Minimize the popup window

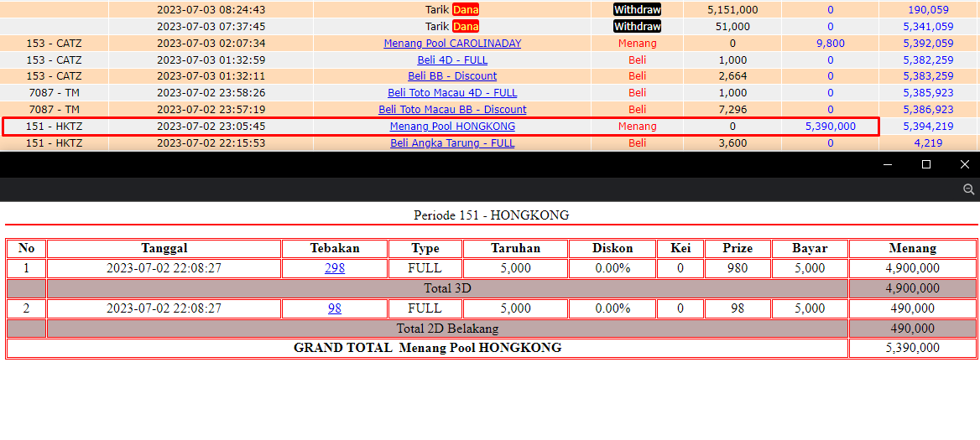(888, 164)
